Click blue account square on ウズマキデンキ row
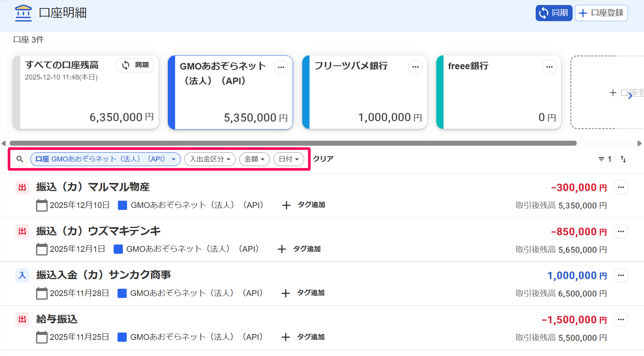644x356 pixels. coord(118,249)
